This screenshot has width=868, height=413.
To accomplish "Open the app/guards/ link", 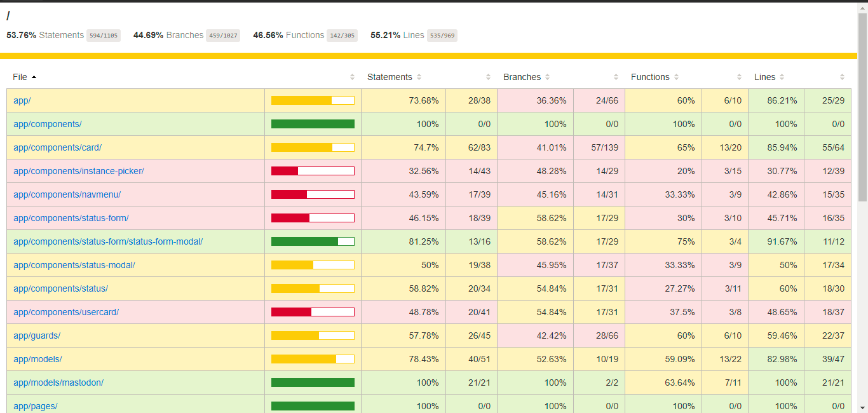I will (x=37, y=335).
